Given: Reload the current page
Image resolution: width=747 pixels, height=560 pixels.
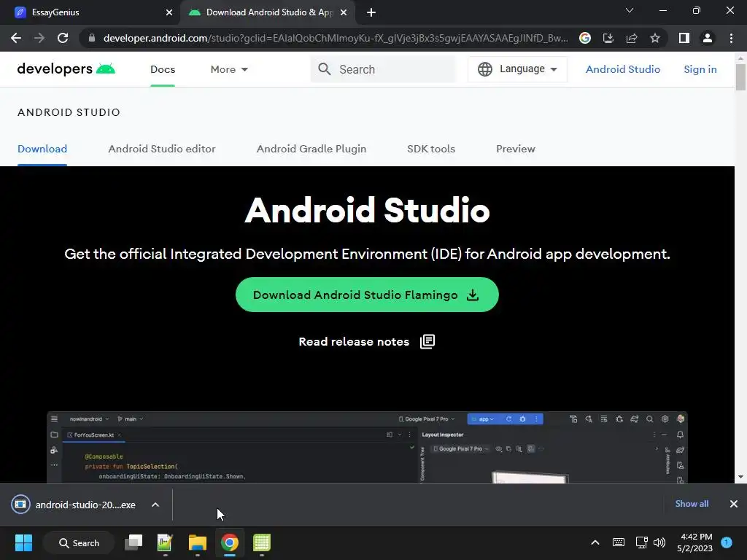Looking at the screenshot, I should coord(63,38).
